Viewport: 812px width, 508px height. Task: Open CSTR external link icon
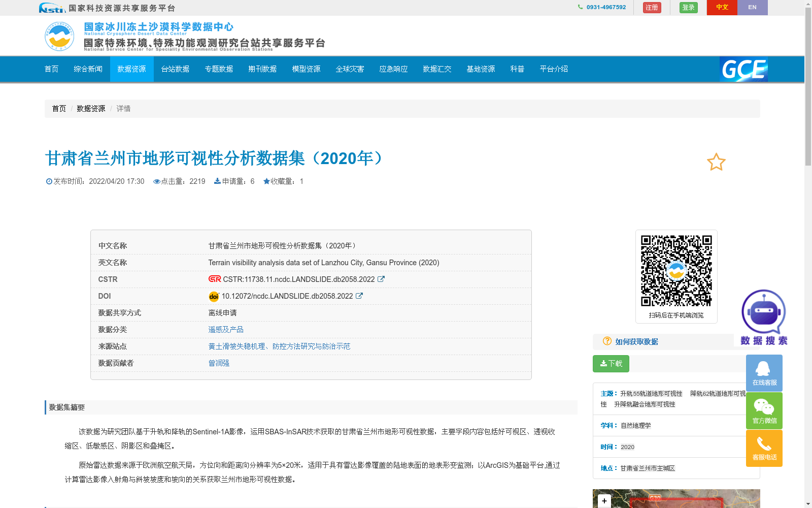381,279
